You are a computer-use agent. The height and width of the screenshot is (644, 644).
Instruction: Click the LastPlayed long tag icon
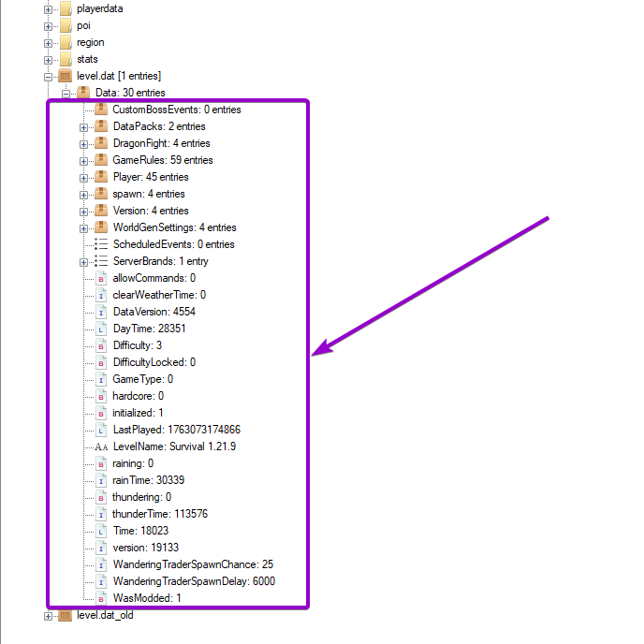pyautogui.click(x=101, y=430)
